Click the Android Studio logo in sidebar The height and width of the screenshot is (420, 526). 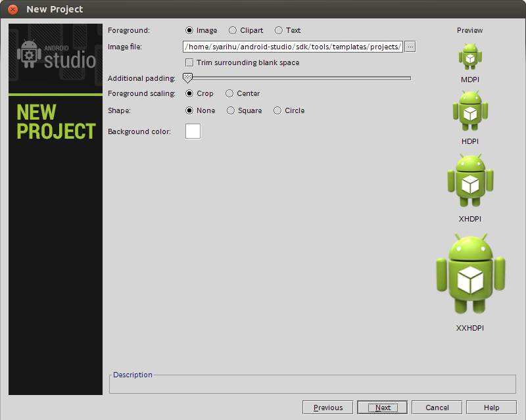click(57, 55)
